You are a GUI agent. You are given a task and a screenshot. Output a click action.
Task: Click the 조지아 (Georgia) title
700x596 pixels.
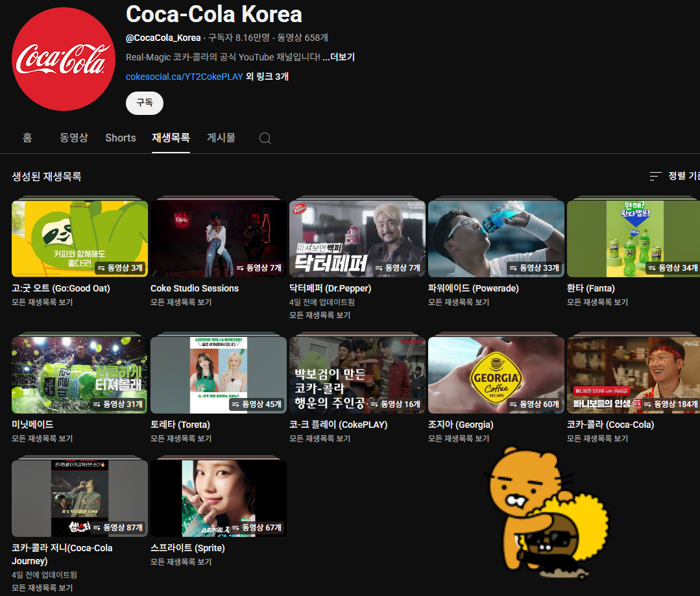click(x=461, y=425)
